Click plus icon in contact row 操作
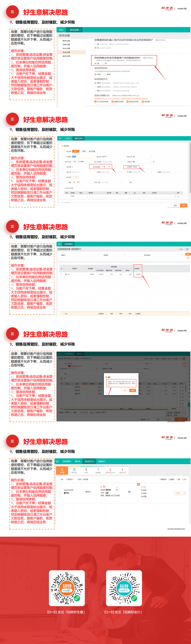Viewport: 191px width, 644px height. (175, 197)
